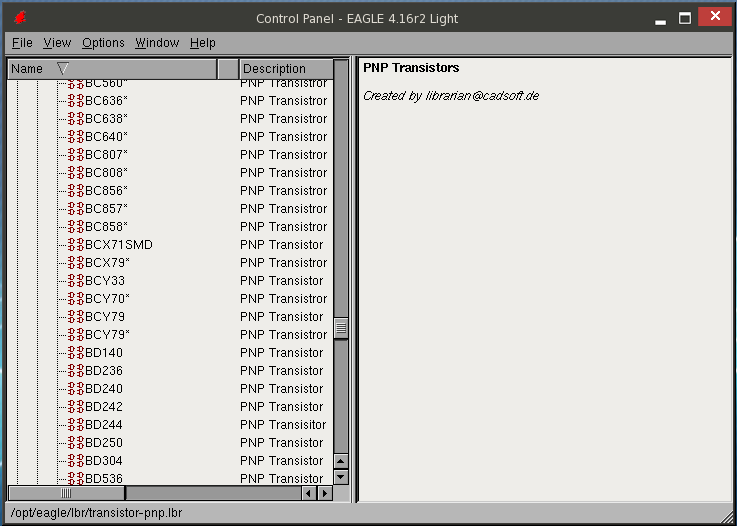Screen dimensions: 737x526
Task: Click the 'PNP Transistors' heading in preview
Action: click(x=411, y=68)
